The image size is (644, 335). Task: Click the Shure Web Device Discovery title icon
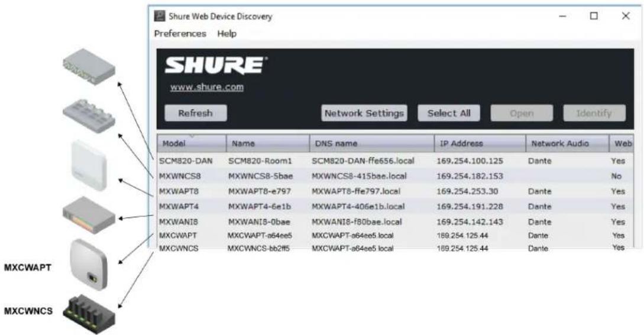pos(159,16)
